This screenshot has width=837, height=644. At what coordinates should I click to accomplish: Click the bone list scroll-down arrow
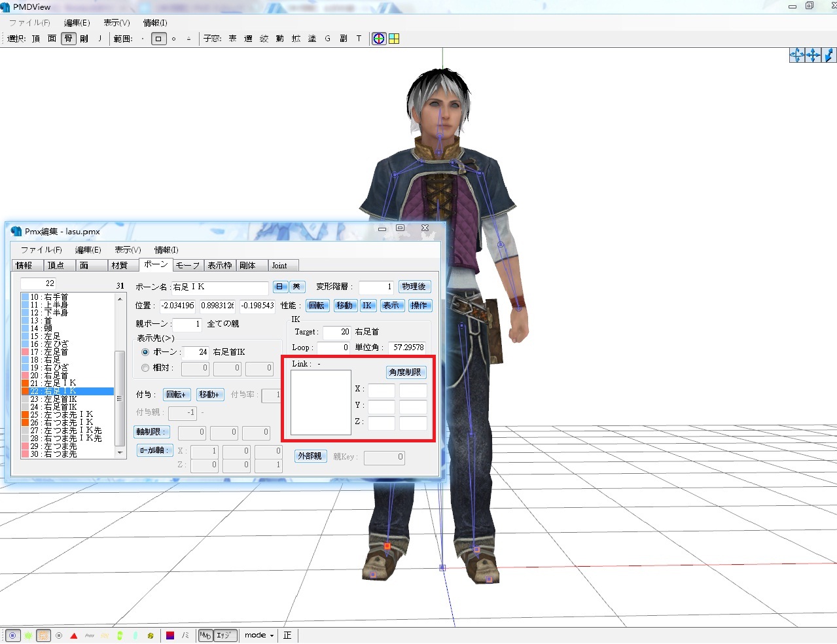tap(120, 452)
